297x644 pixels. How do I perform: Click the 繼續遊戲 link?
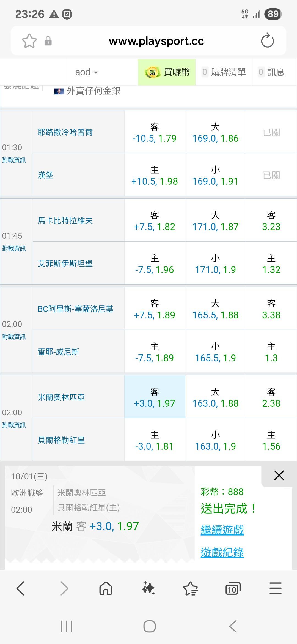222,530
